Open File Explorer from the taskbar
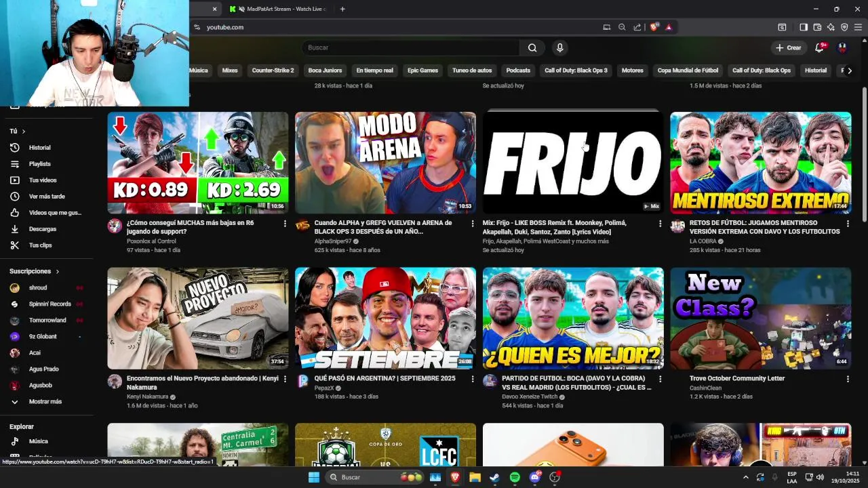The width and height of the screenshot is (868, 488). (475, 477)
